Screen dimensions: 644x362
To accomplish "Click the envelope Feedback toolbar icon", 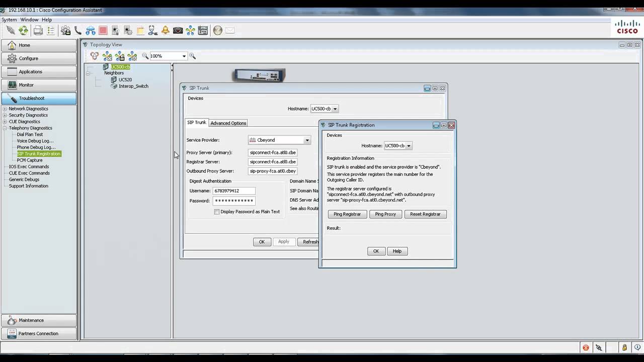I will pyautogui.click(x=230, y=31).
